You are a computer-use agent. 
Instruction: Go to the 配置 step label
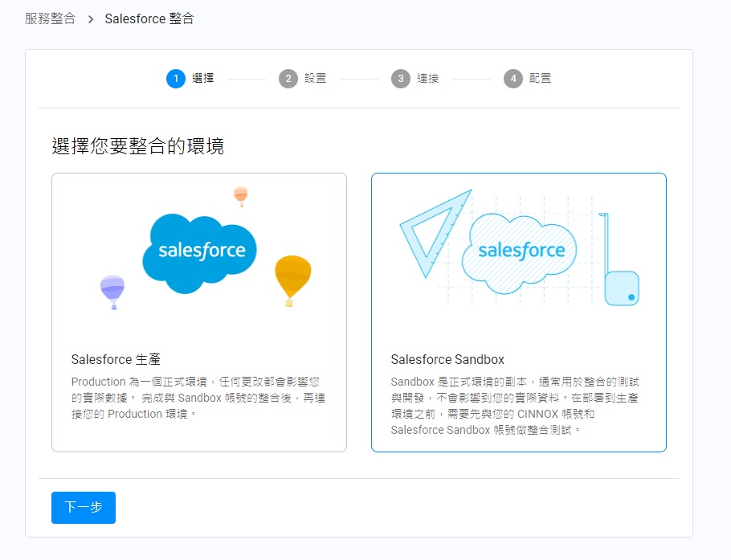tap(540, 78)
